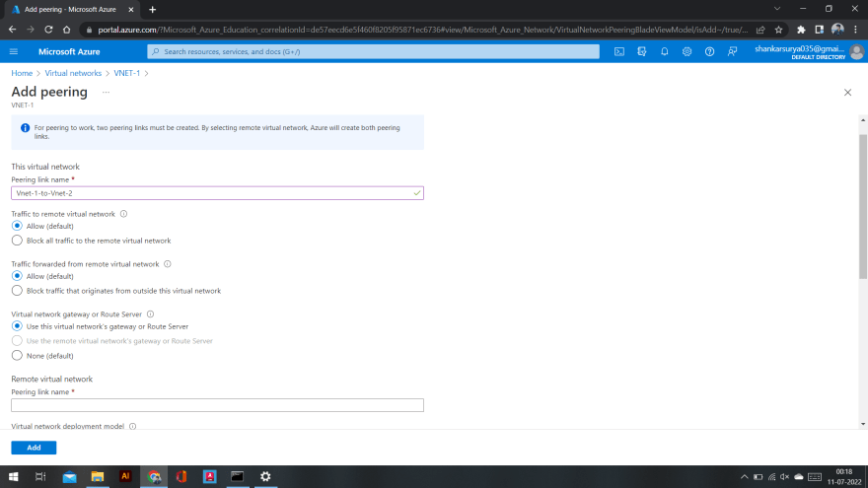Click the Microsoft Azure logo text
The height and width of the screenshot is (488, 868).
point(69,51)
